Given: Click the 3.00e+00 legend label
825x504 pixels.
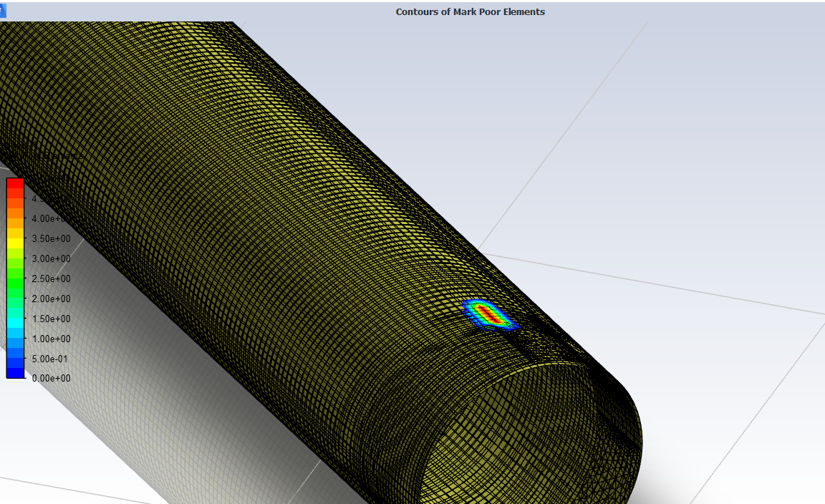Looking at the screenshot, I should tap(51, 258).
